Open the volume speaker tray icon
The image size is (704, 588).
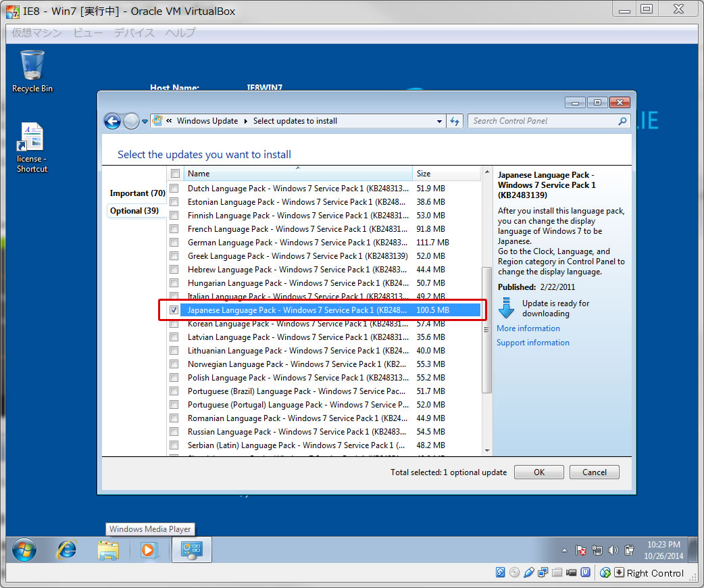[x=613, y=550]
